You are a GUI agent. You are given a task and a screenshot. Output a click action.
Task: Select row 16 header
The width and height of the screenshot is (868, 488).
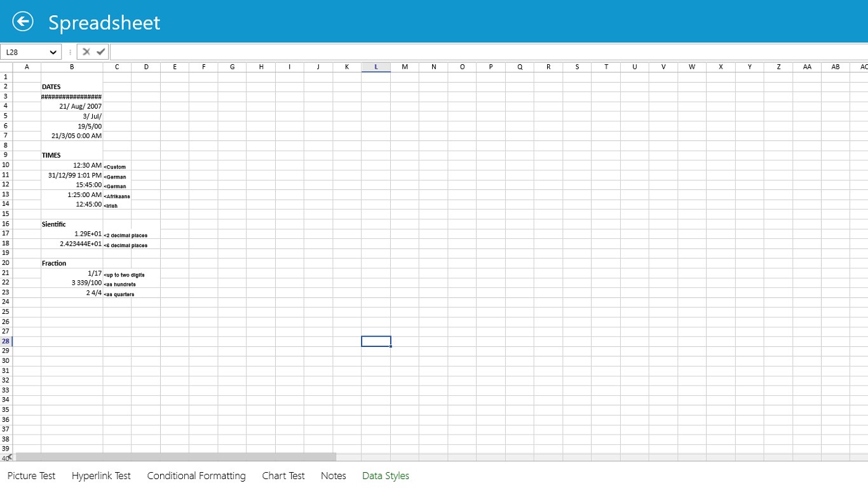tap(6, 224)
